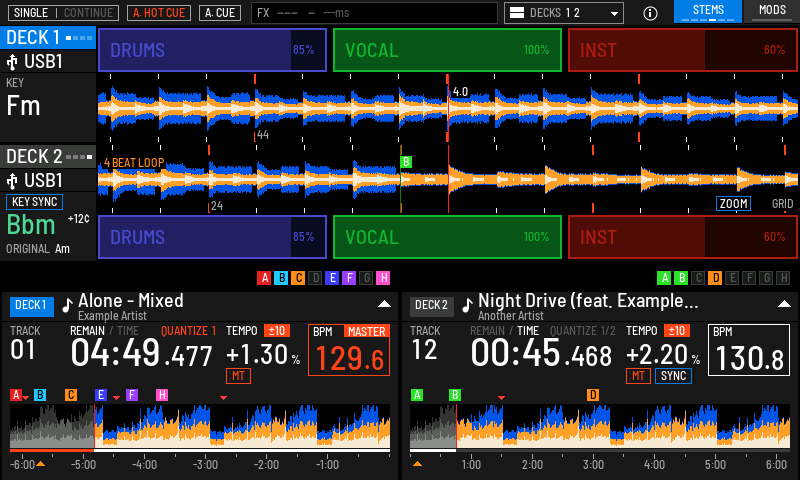Click the DECK2 label button in track panel
800x480 pixels.
coord(432,306)
